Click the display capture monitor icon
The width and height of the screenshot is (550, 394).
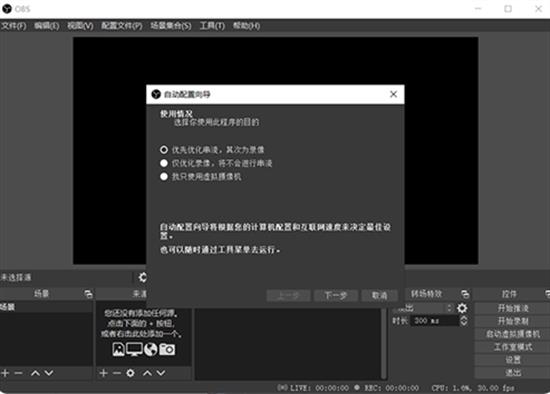click(134, 349)
